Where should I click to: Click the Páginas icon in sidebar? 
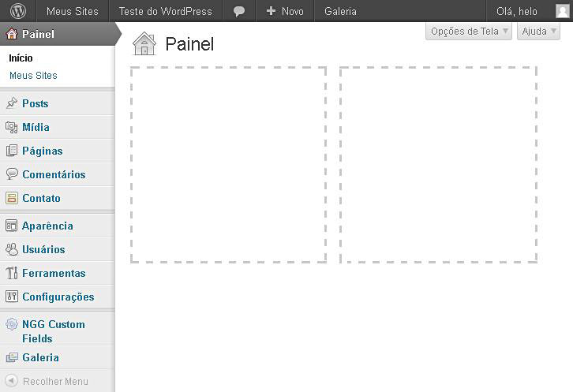(12, 151)
